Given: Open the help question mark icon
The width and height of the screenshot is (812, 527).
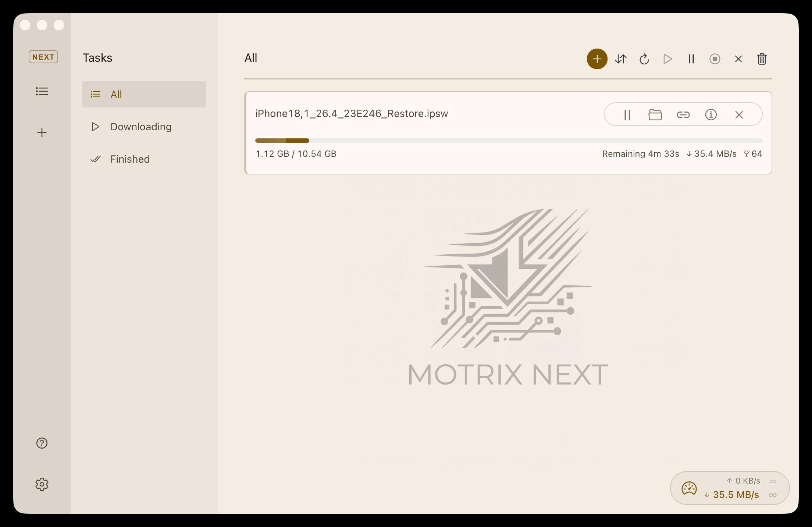Looking at the screenshot, I should pyautogui.click(x=42, y=443).
